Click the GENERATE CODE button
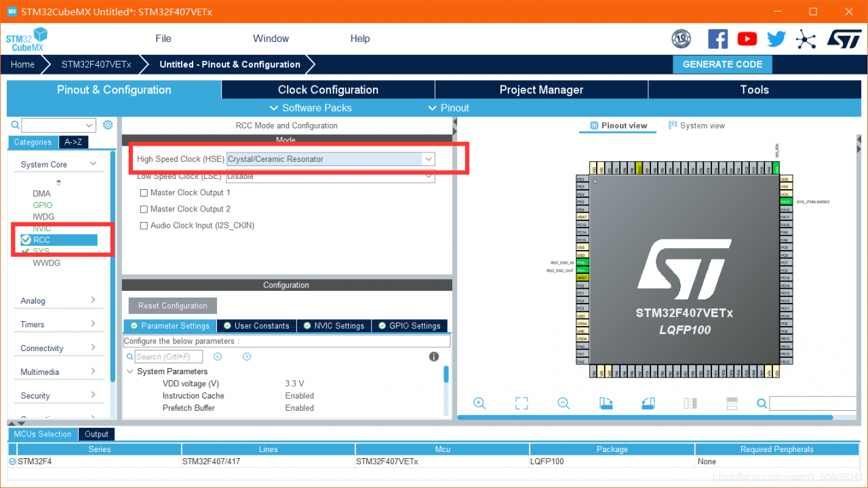This screenshot has width=868, height=488. coord(722,64)
